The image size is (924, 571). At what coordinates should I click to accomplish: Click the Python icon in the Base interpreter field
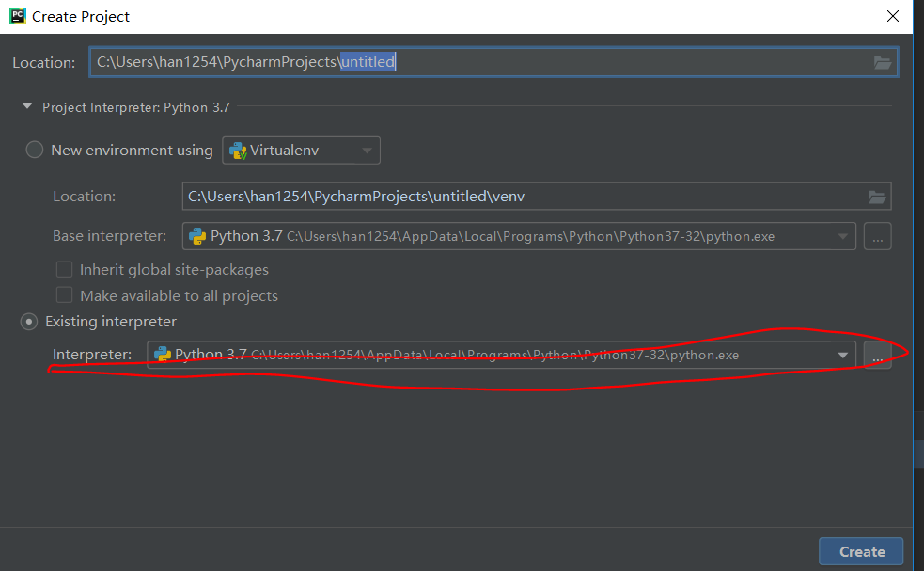coord(197,236)
